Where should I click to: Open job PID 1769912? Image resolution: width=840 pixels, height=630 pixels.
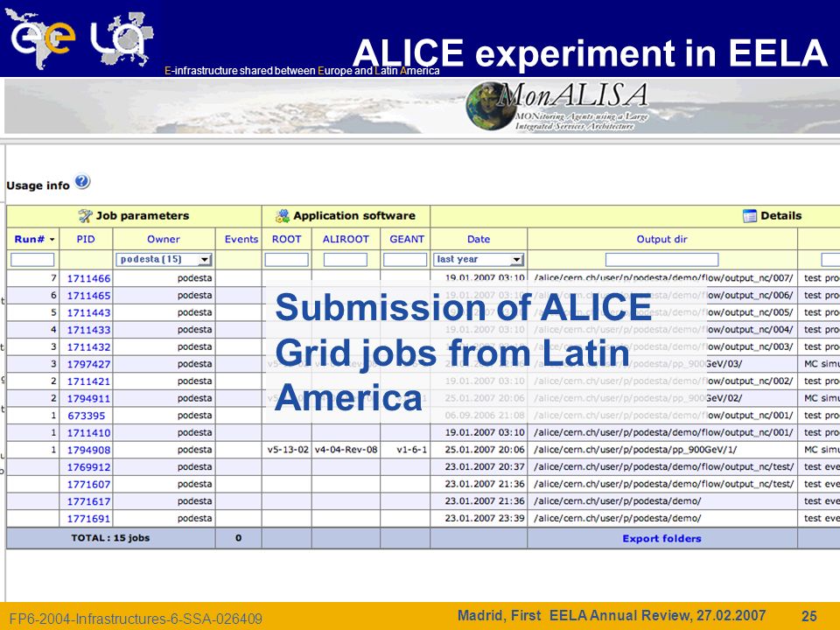click(x=88, y=466)
